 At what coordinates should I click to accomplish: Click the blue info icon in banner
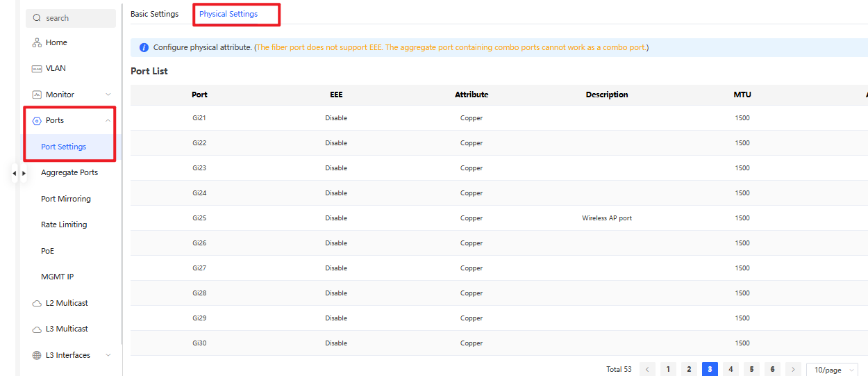click(x=144, y=48)
